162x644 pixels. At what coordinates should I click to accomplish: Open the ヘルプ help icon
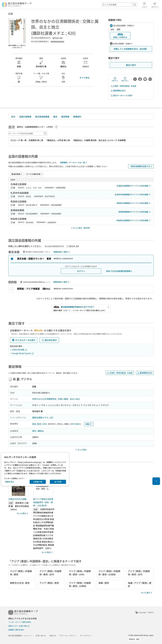click(x=144, y=5)
